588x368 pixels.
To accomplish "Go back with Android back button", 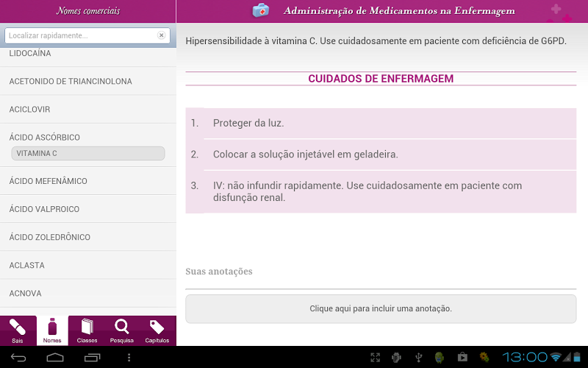I will (x=18, y=357).
